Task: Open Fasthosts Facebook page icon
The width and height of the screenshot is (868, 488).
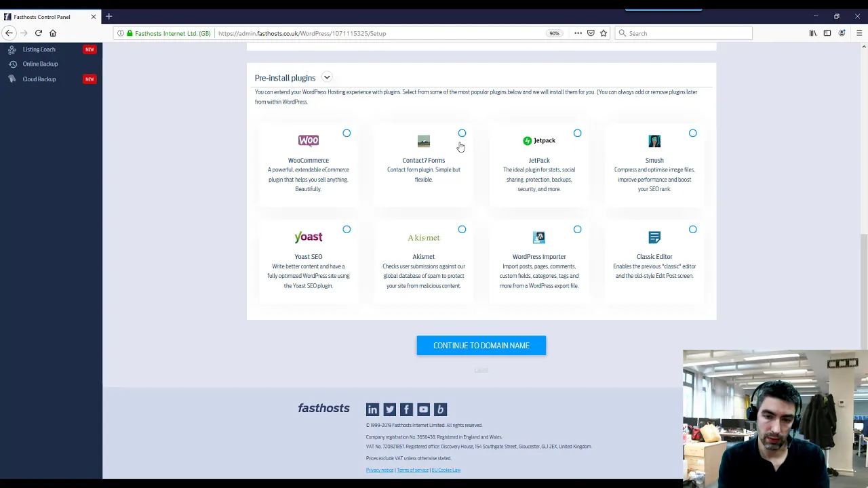Action: pos(406,409)
